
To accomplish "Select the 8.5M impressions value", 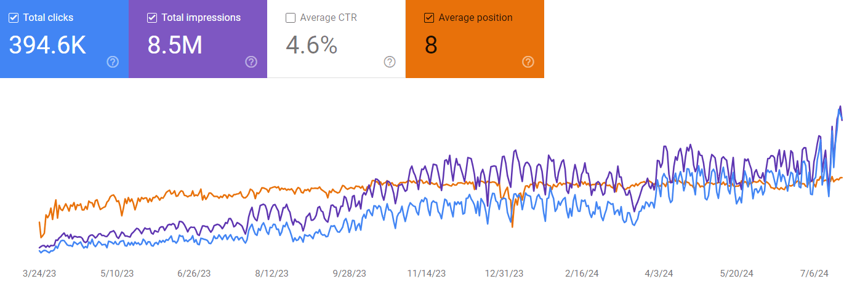I will pos(175,45).
